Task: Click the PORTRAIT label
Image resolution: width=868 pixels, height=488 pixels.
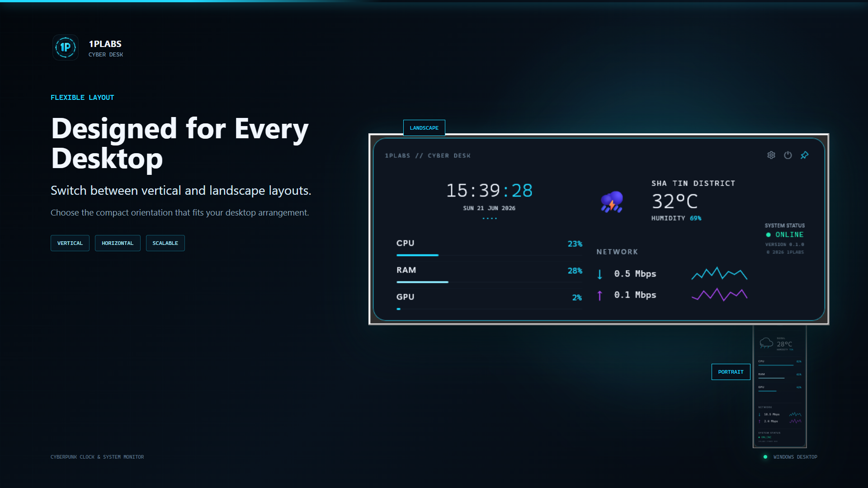Action: (731, 372)
